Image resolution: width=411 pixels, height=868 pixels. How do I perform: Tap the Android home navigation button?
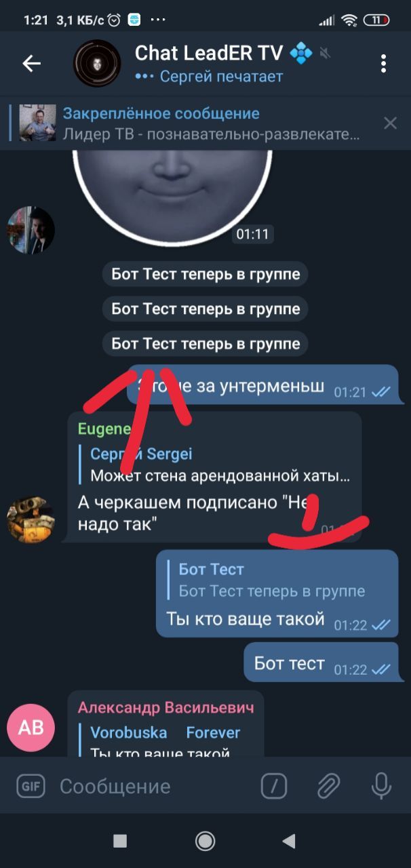(205, 842)
